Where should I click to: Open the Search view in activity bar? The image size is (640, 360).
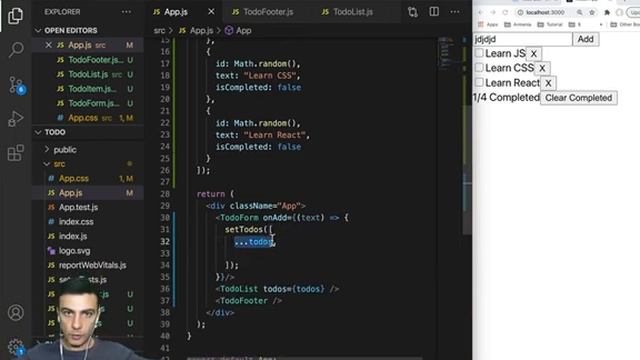[x=16, y=50]
